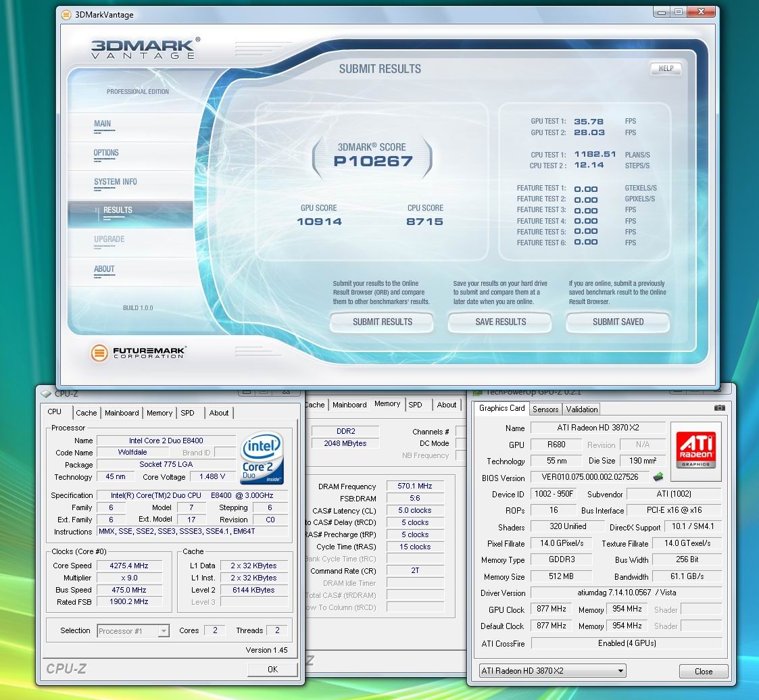The width and height of the screenshot is (759, 700).
Task: Click the 3DMark Vantage logo
Action: pyautogui.click(x=145, y=49)
